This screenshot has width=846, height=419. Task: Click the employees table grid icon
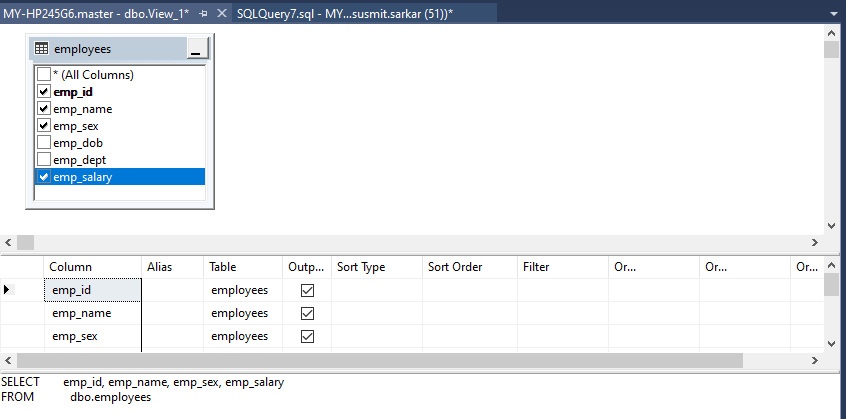(x=42, y=49)
